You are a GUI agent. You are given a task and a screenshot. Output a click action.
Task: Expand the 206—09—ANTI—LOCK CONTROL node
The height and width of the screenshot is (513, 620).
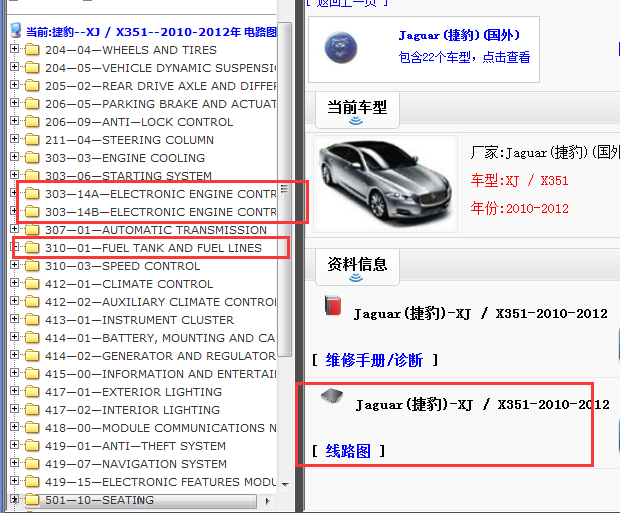click(14, 121)
